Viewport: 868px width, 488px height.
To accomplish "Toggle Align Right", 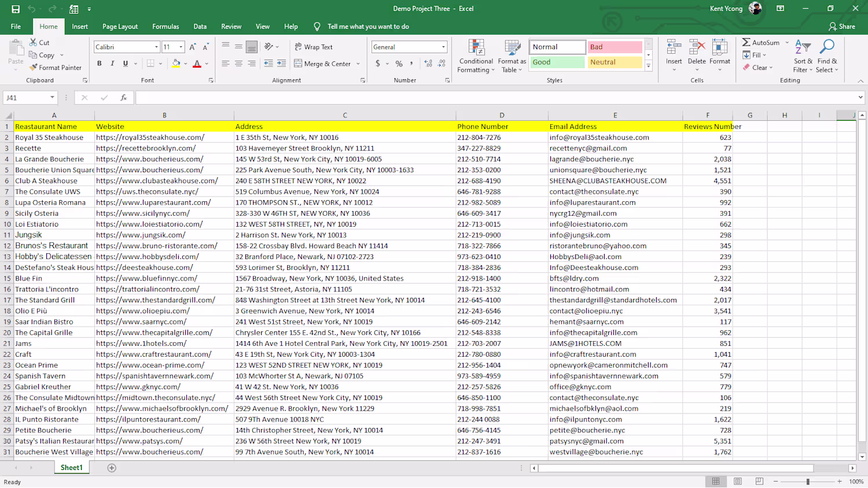I will [x=251, y=64].
